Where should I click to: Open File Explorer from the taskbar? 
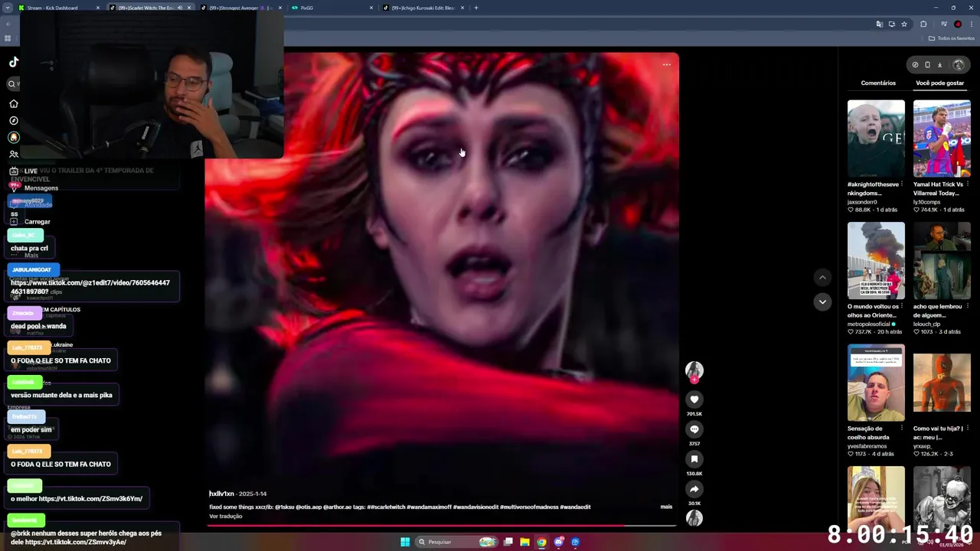pyautogui.click(x=524, y=542)
